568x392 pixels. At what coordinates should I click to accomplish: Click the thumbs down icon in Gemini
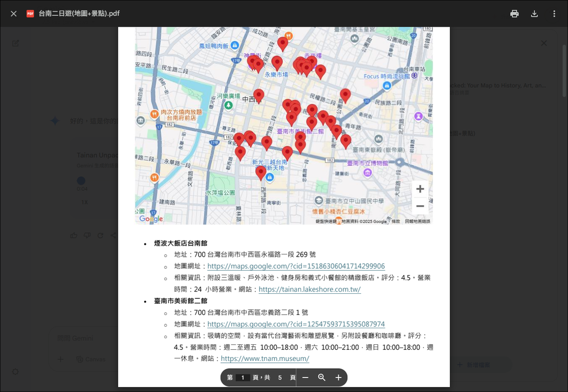click(x=87, y=236)
